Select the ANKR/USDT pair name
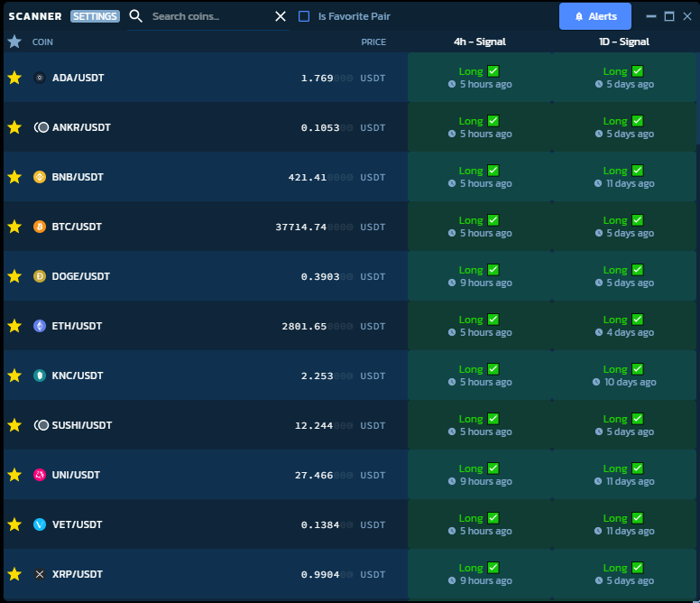700x603 pixels. click(x=81, y=127)
